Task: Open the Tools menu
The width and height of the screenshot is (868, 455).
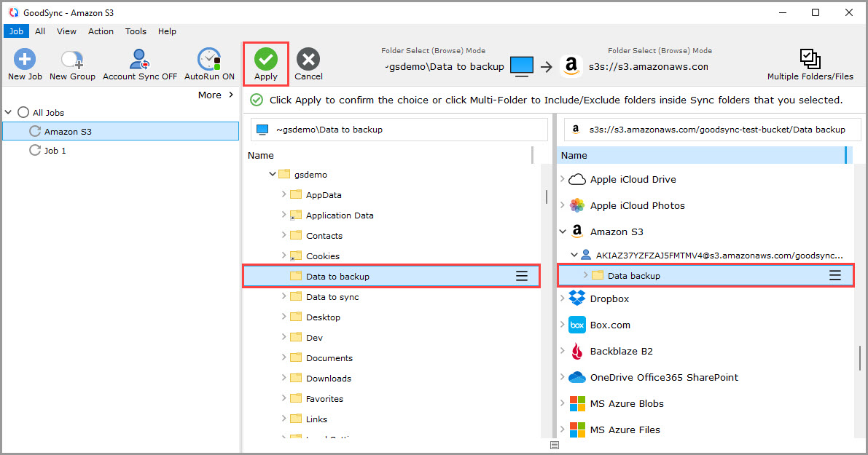Action: [x=136, y=31]
